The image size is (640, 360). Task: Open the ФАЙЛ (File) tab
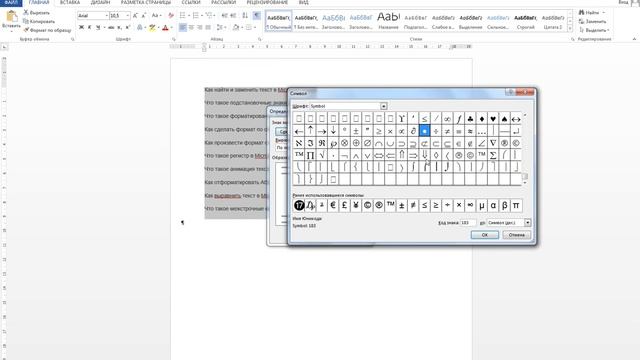[11, 2]
